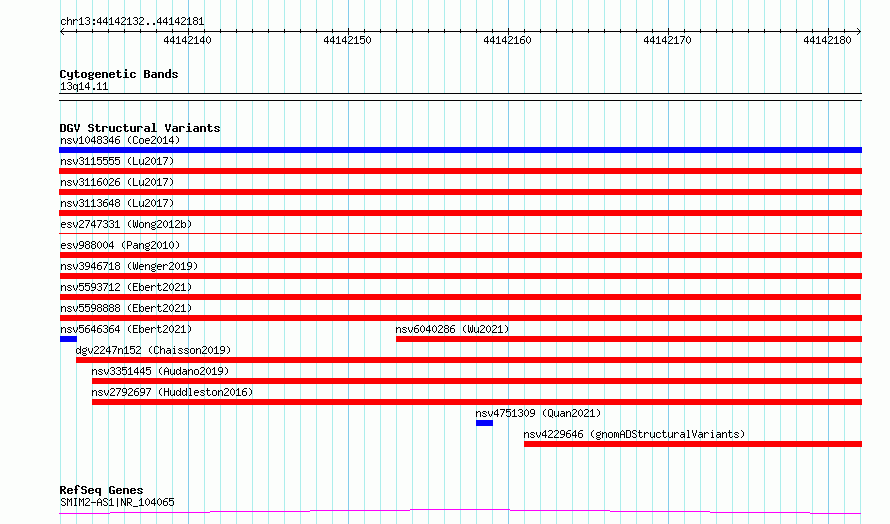Click the magenta SMIM2-AS1 gene line
Image resolution: width=890 pixels, height=524 pixels.
460,512
